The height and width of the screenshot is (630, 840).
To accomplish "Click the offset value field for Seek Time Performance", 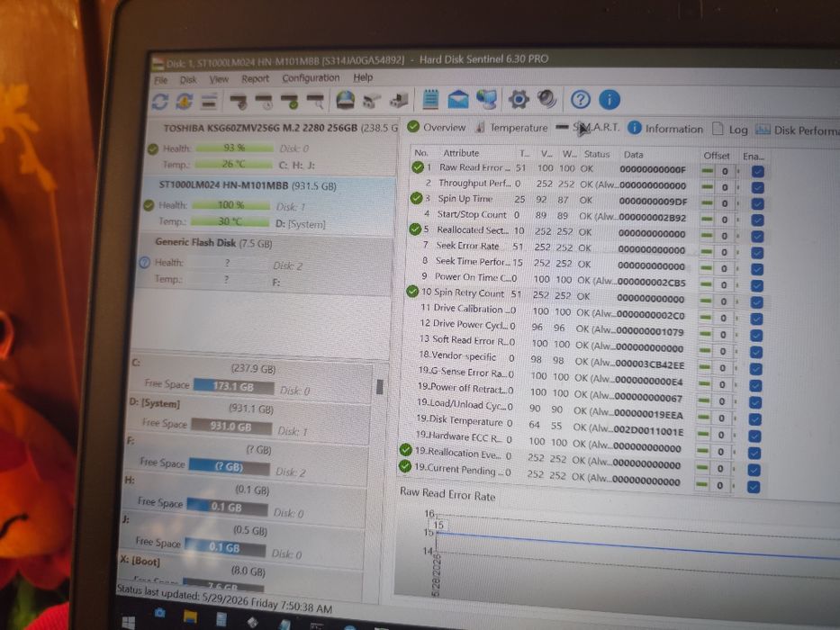I will [724, 268].
